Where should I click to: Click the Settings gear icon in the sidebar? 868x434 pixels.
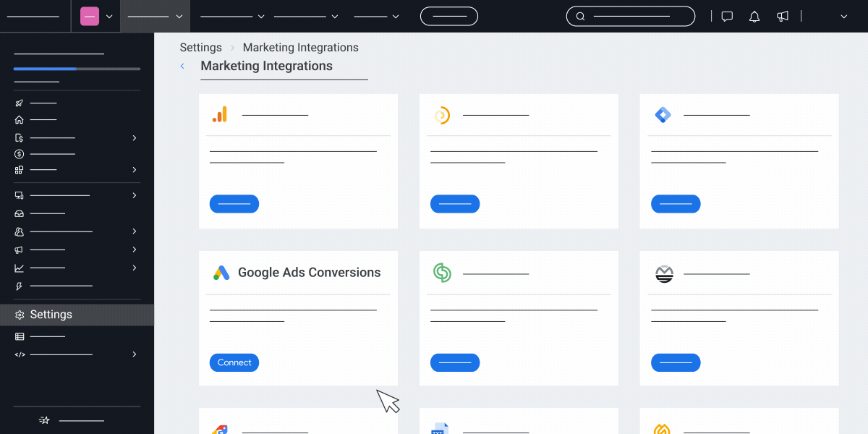(x=18, y=314)
